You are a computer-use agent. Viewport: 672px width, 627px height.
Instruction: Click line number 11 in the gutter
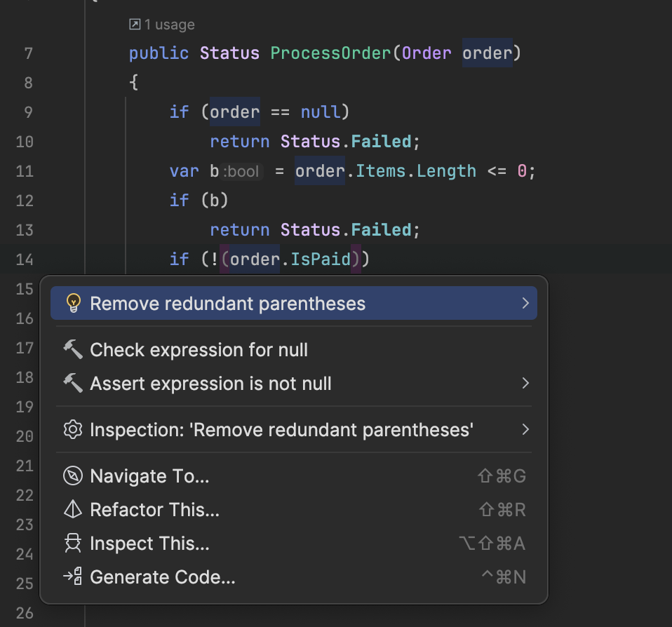pos(25,171)
